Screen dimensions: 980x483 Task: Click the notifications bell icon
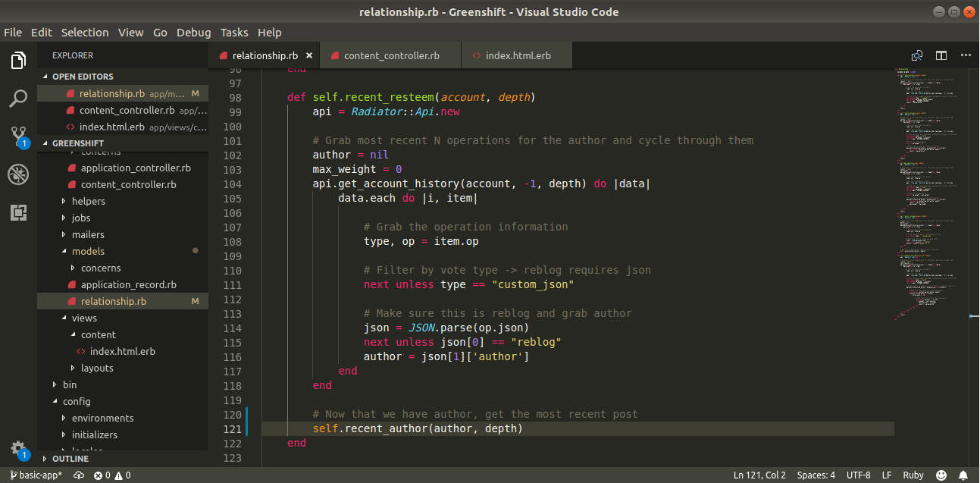(x=964, y=475)
